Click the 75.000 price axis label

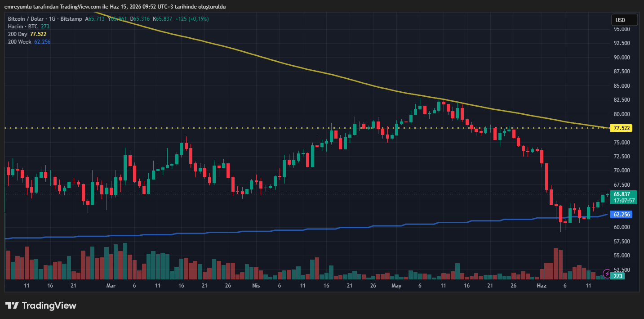coord(622,143)
